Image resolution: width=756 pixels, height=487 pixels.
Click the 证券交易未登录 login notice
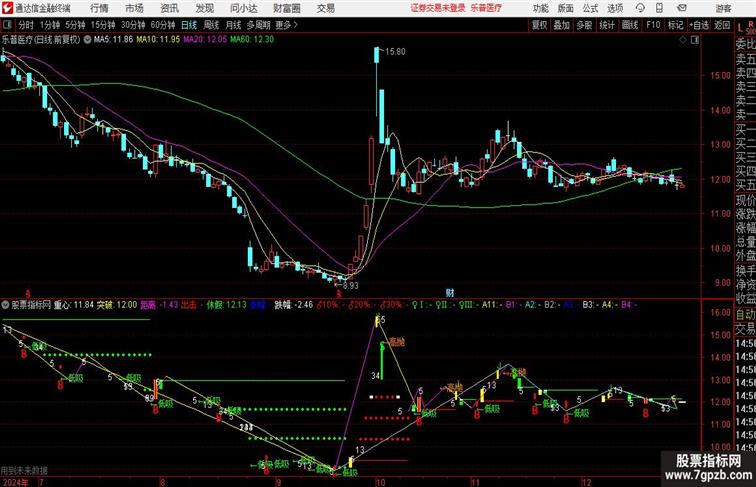438,8
